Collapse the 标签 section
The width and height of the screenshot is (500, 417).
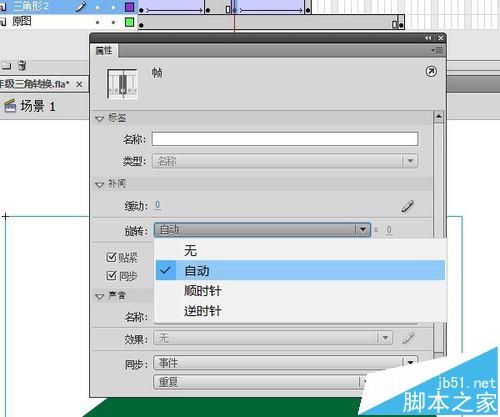pyautogui.click(x=100, y=118)
